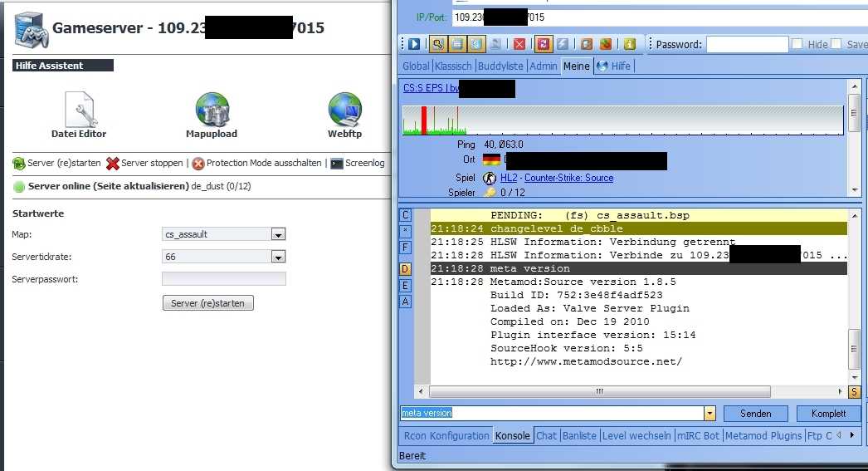The width and height of the screenshot is (868, 471).
Task: Click the Half-Life game icon next to HL2
Action: click(x=490, y=178)
